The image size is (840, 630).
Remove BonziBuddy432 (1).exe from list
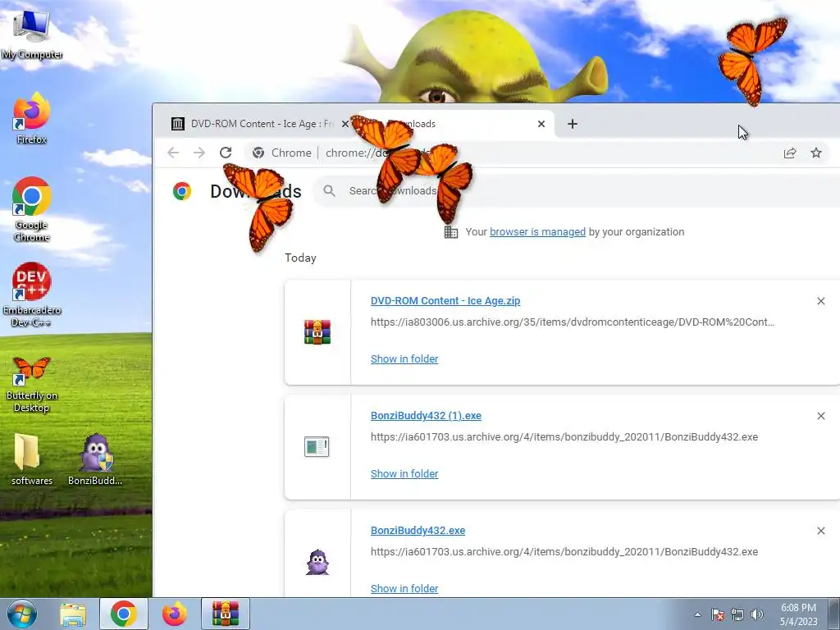(820, 416)
